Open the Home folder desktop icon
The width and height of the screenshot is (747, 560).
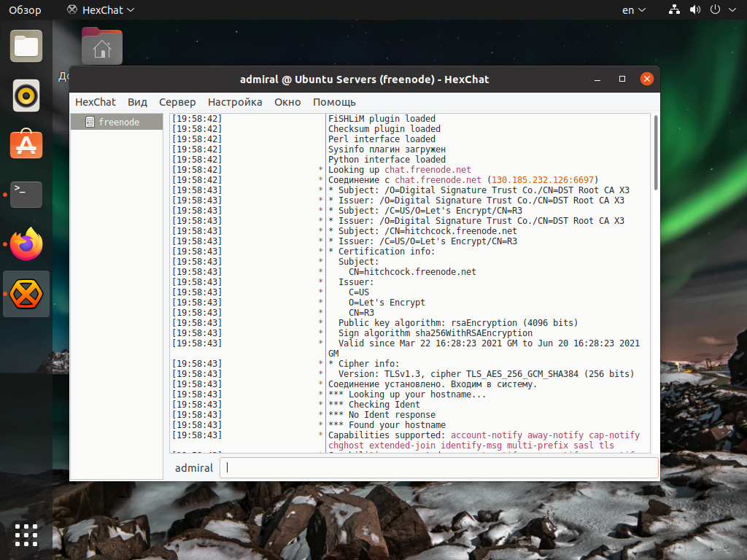click(101, 47)
